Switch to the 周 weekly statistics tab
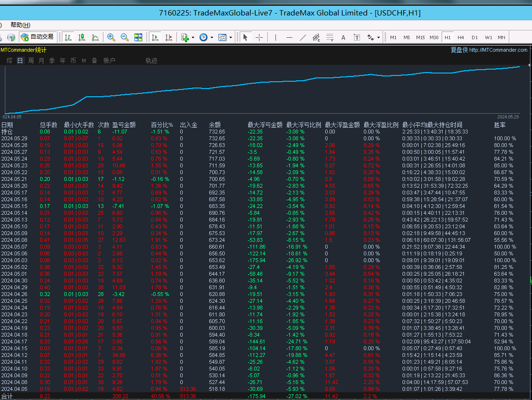This screenshot has height=400, width=532. (31, 60)
